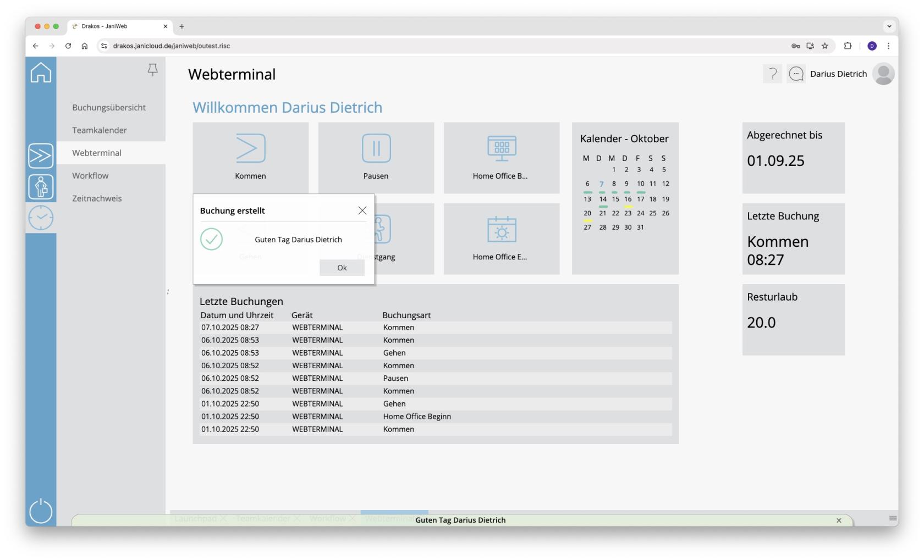The width and height of the screenshot is (924, 560).
Task: Open Teamkalender menu entry
Action: click(x=100, y=130)
